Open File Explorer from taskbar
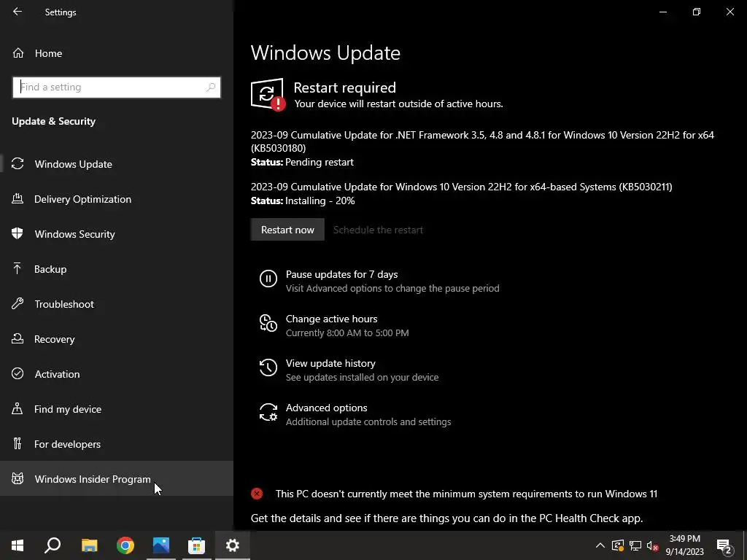This screenshot has height=560, width=747. pos(89,545)
